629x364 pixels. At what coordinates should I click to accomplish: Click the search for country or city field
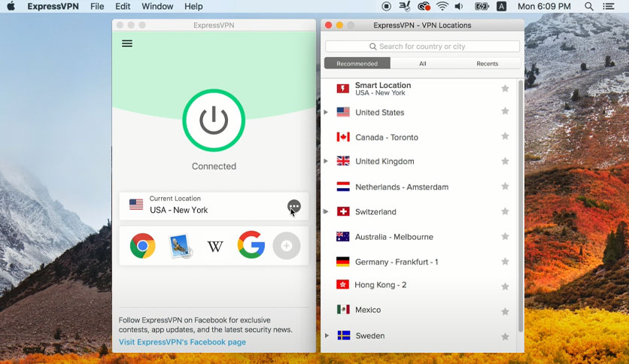click(x=422, y=47)
